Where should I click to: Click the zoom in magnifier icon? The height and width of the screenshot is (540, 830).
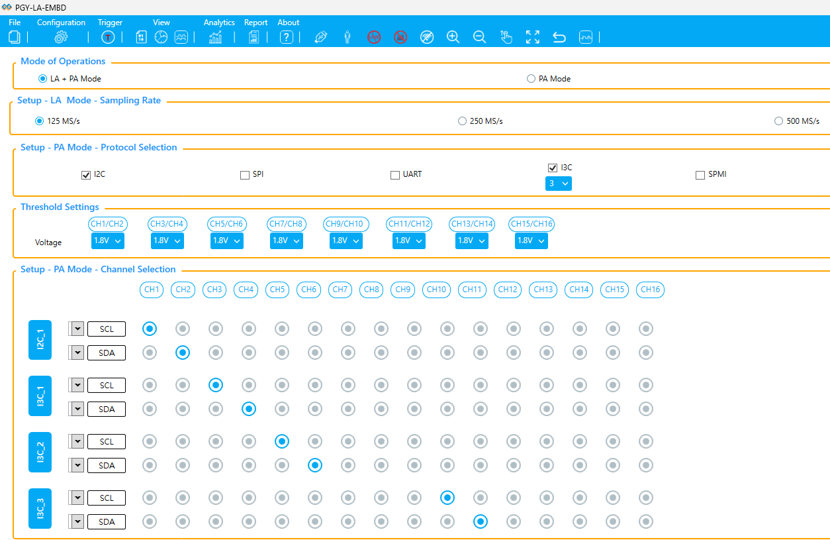click(x=453, y=37)
